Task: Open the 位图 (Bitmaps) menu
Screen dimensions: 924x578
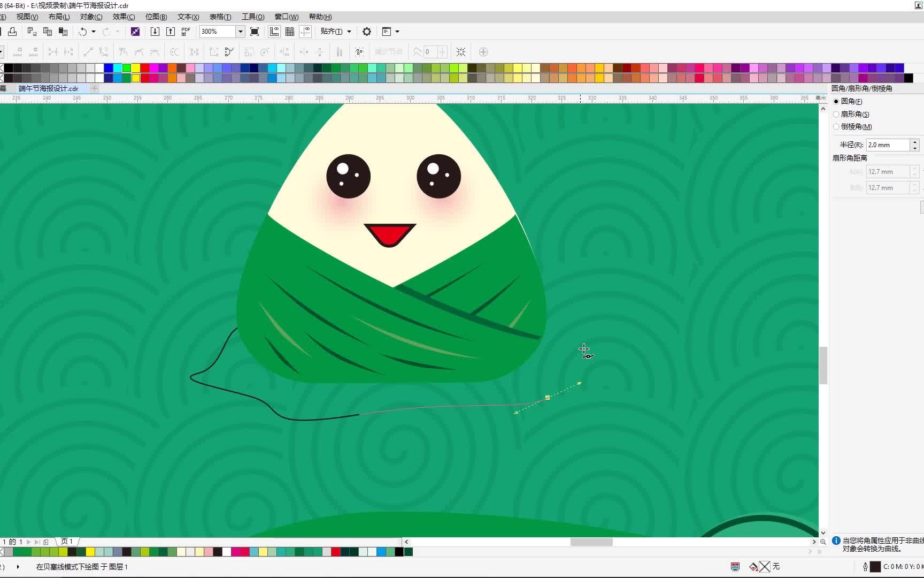Action: point(156,17)
